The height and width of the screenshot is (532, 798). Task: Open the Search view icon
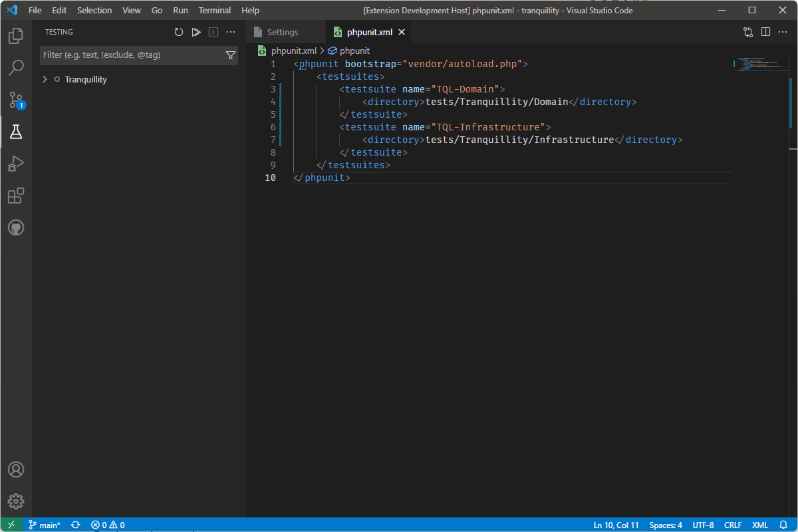click(x=16, y=67)
